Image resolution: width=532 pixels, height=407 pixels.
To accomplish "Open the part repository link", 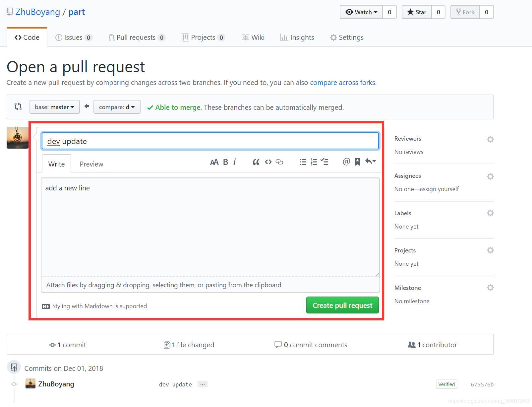I will pos(77,12).
